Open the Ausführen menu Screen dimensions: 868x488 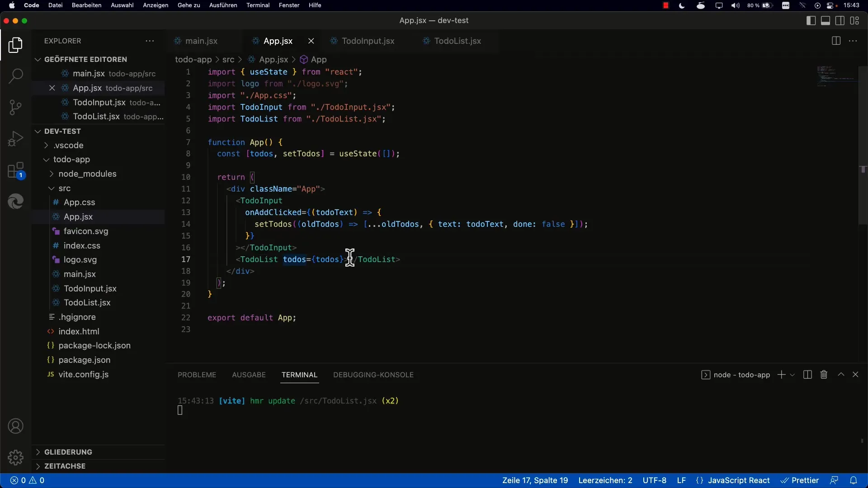tap(223, 5)
